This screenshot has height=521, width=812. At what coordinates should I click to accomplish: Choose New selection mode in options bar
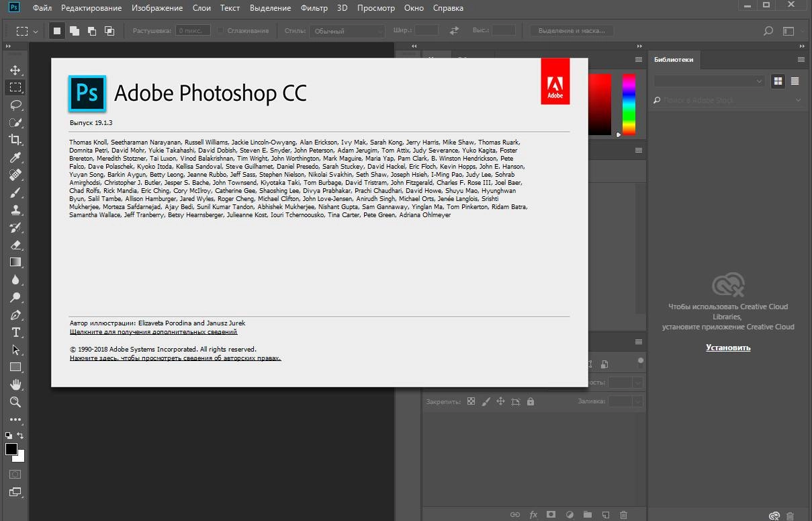[x=57, y=31]
